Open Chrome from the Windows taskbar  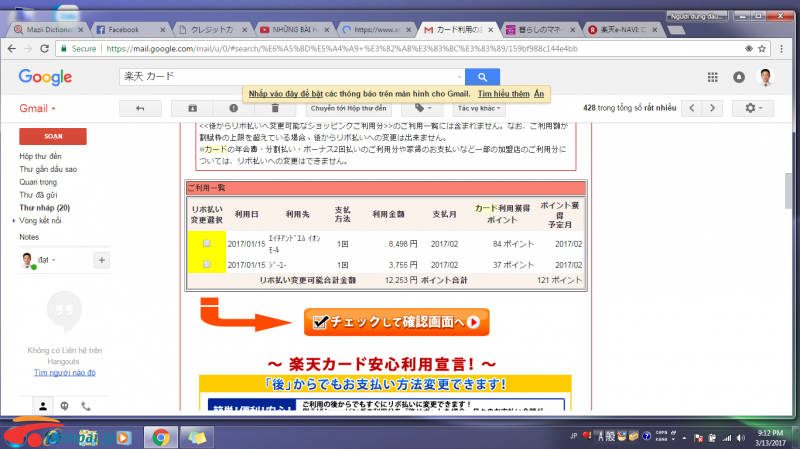point(161,437)
